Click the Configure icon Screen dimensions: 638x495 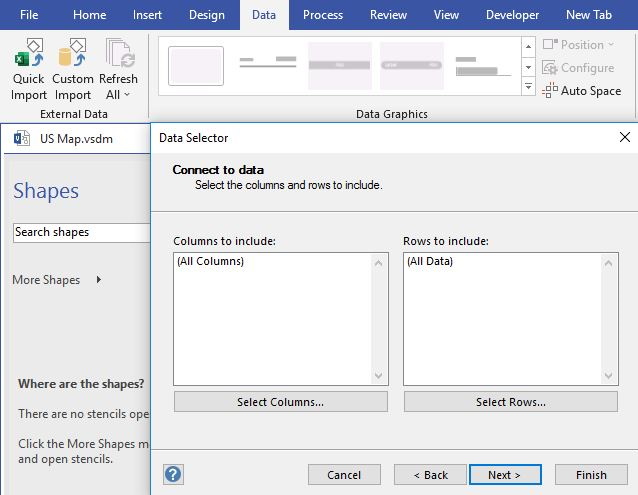point(550,68)
